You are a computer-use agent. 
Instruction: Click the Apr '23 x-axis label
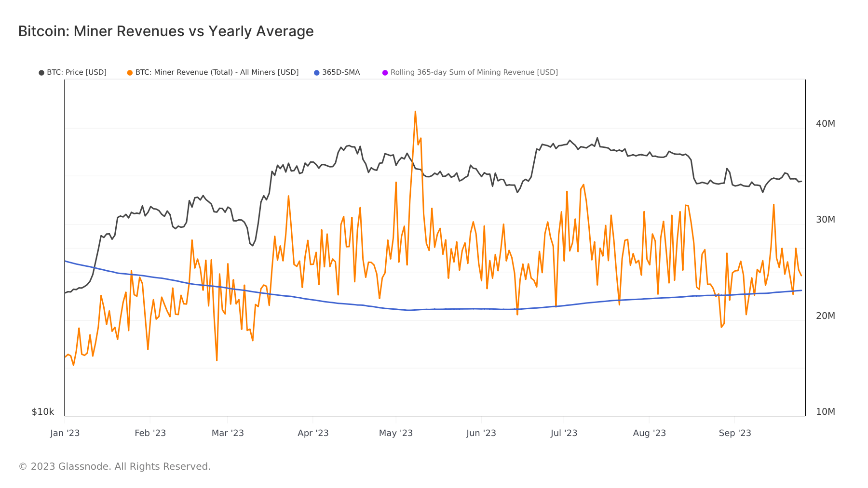(x=313, y=433)
